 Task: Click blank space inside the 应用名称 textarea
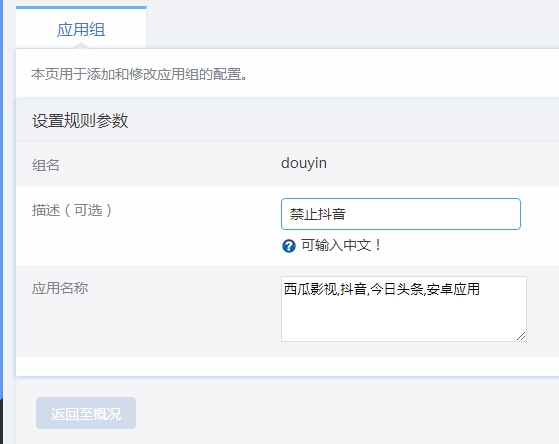[x=404, y=319]
